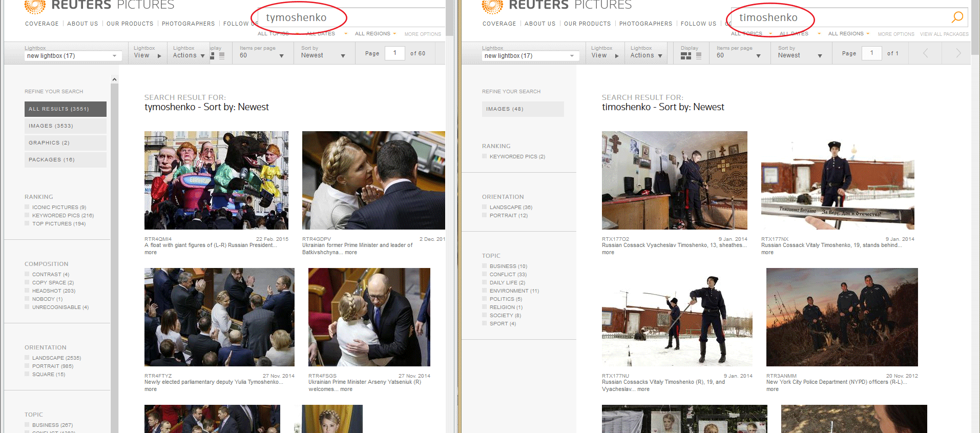Open About Us menu in tymoshenko window
Viewport: 980px width, 433px height.
pyautogui.click(x=82, y=24)
